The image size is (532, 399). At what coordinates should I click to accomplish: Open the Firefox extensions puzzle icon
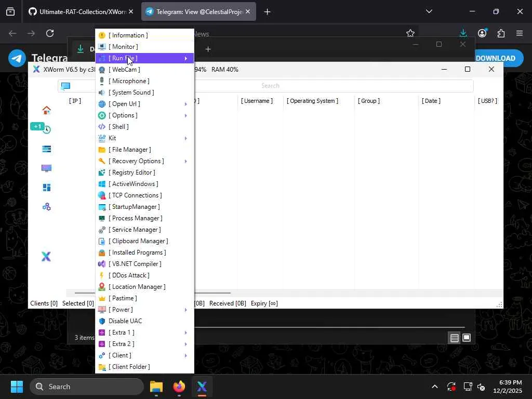[x=501, y=33]
